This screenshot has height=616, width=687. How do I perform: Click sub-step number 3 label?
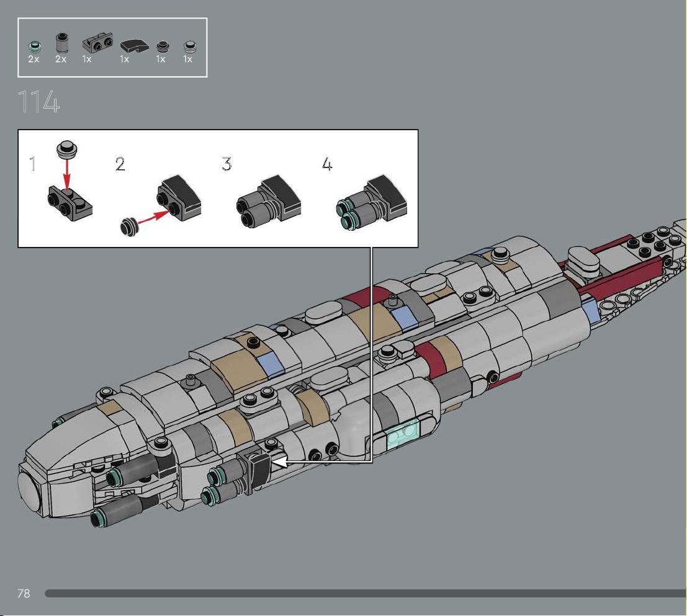(x=227, y=164)
